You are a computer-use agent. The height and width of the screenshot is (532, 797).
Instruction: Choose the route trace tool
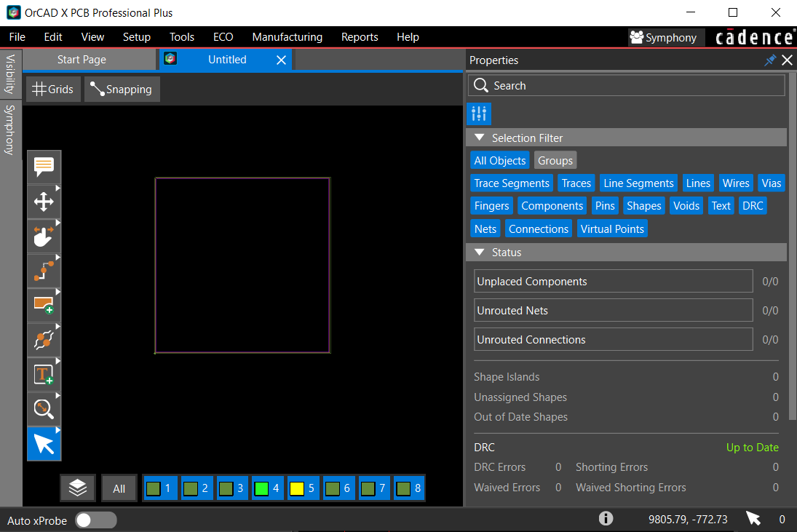44,271
